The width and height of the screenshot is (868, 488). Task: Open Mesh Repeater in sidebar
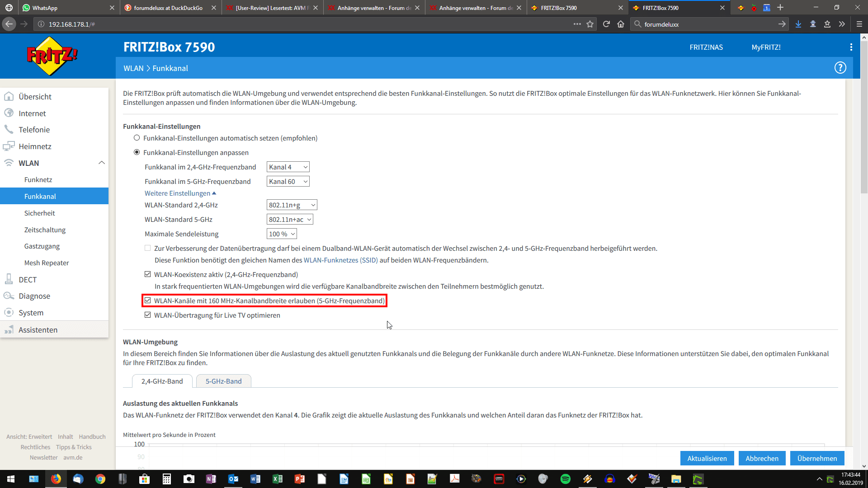(x=47, y=263)
